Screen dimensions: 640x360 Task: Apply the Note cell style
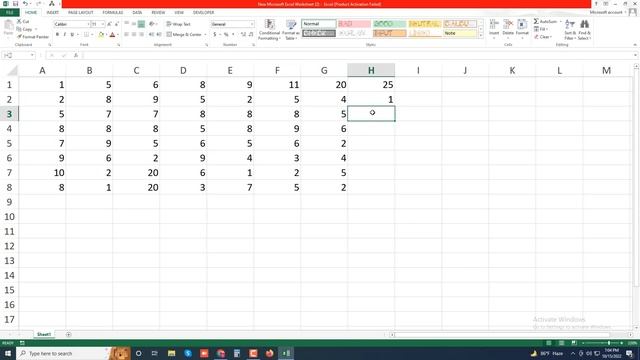point(460,33)
